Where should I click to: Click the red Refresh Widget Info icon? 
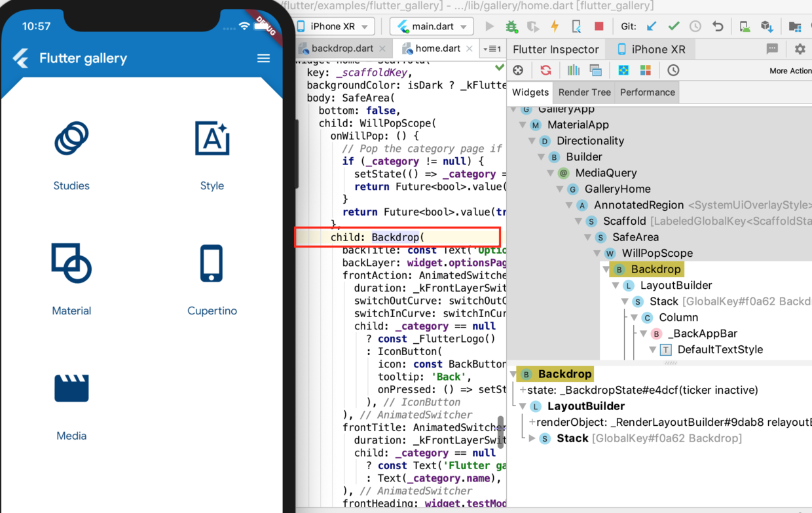[x=545, y=70]
